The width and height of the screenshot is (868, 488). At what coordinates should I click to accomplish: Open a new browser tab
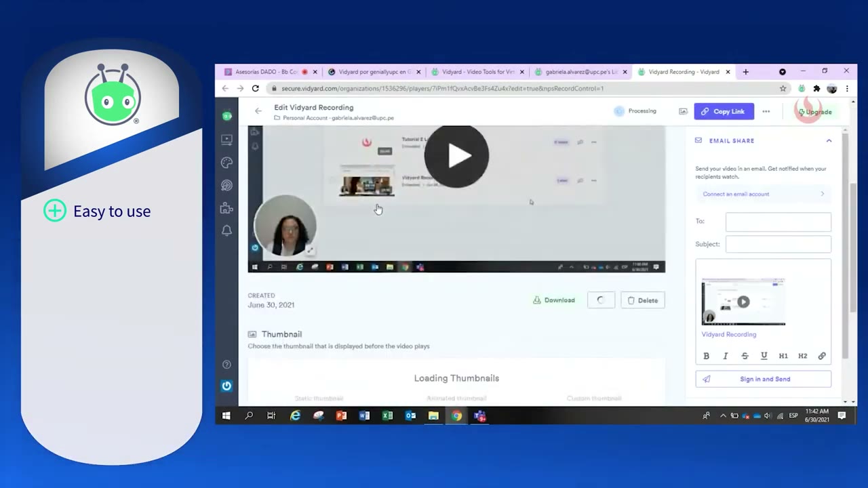(745, 72)
